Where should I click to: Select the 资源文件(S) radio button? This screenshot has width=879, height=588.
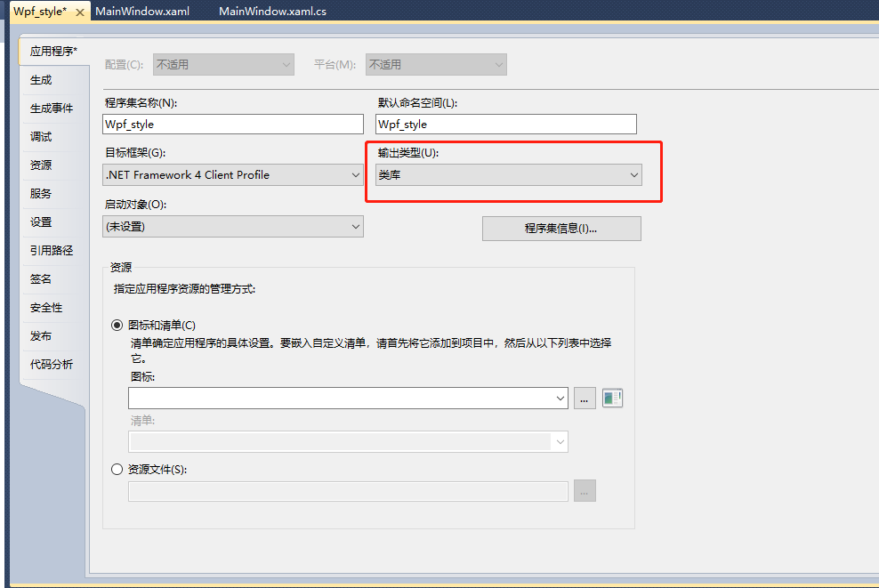pos(117,469)
